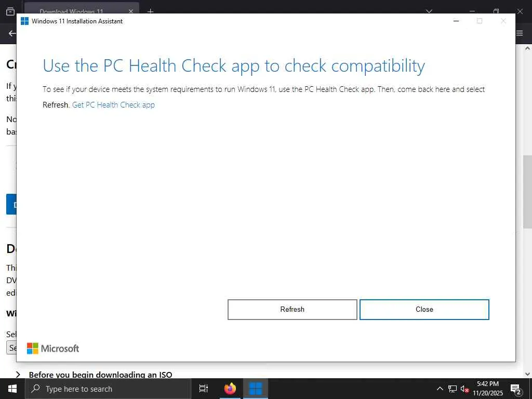Open Task View on the taskbar

pos(204,389)
